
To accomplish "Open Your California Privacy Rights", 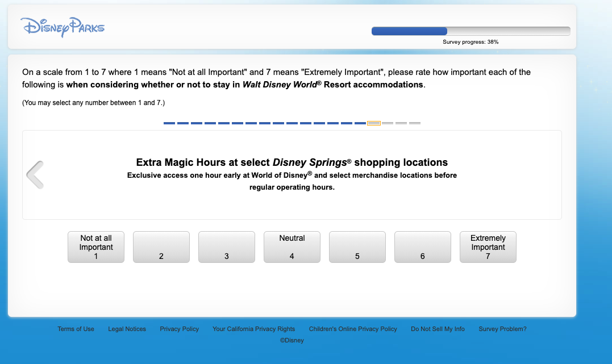I will (253, 329).
